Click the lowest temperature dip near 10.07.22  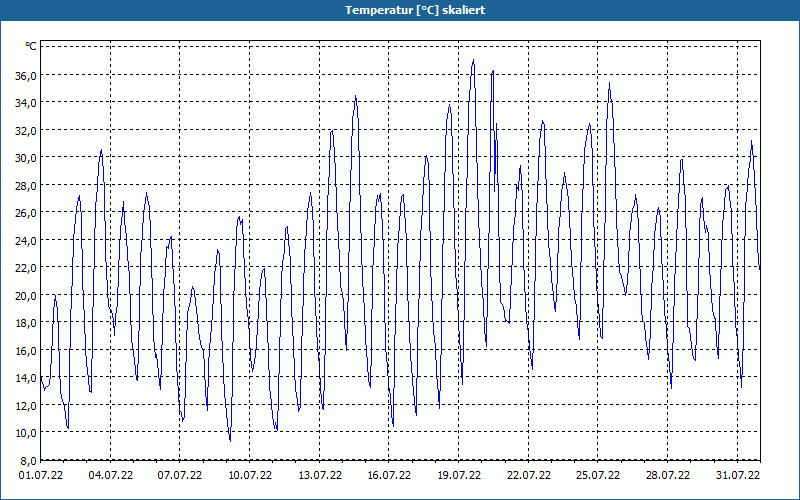point(230,440)
